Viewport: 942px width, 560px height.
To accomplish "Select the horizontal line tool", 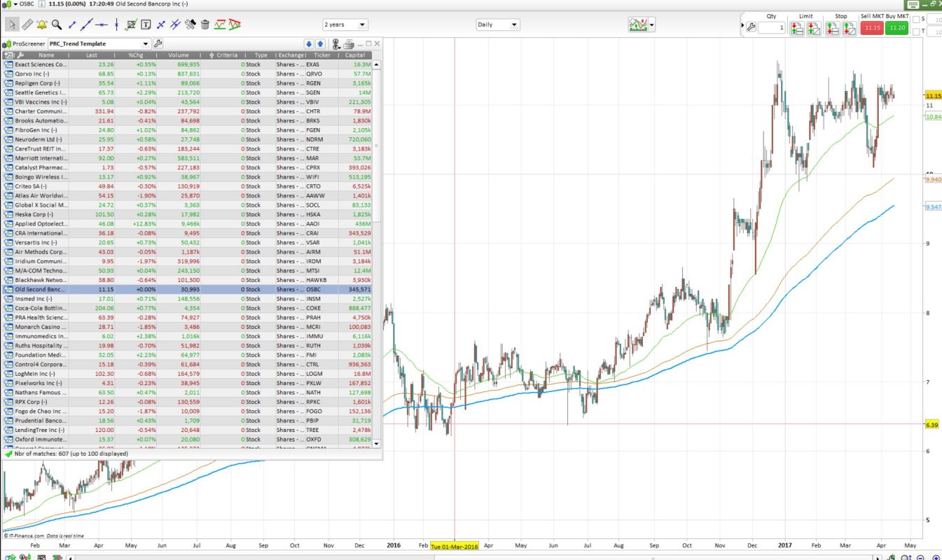I will [x=102, y=24].
